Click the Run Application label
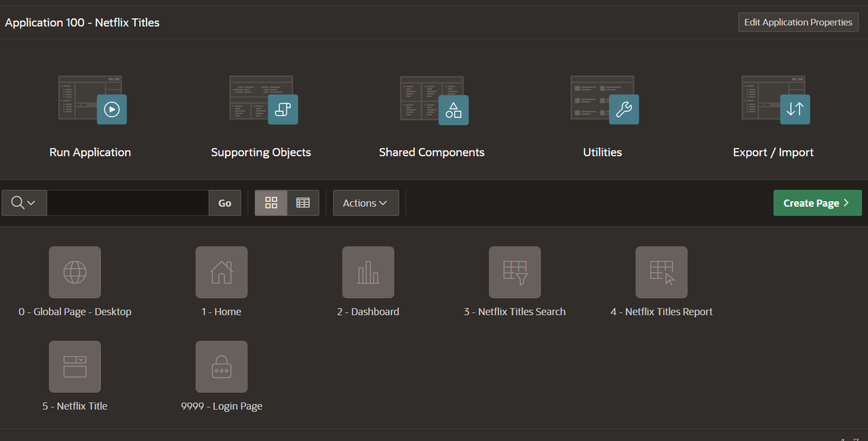Screen dimensions: 868x441 click(90, 152)
